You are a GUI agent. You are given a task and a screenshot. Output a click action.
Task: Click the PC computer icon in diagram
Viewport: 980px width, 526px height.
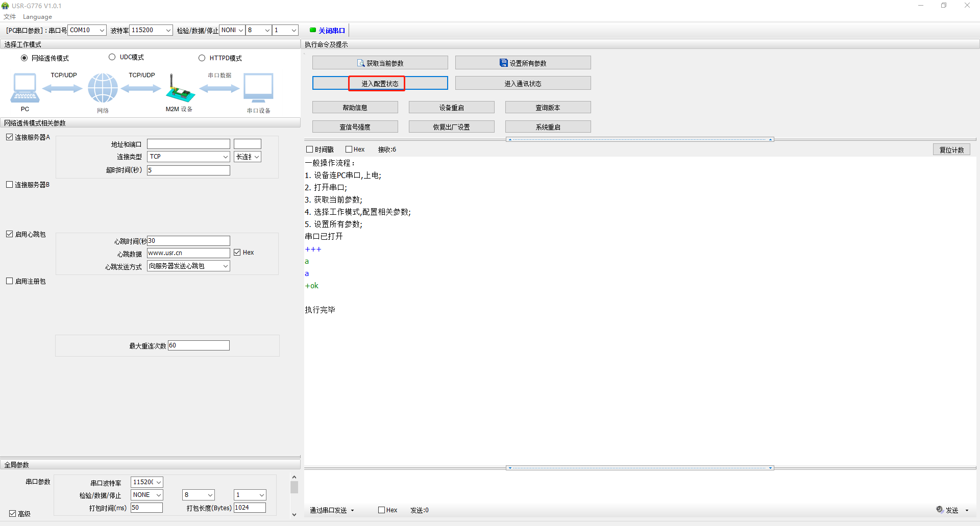click(x=24, y=88)
